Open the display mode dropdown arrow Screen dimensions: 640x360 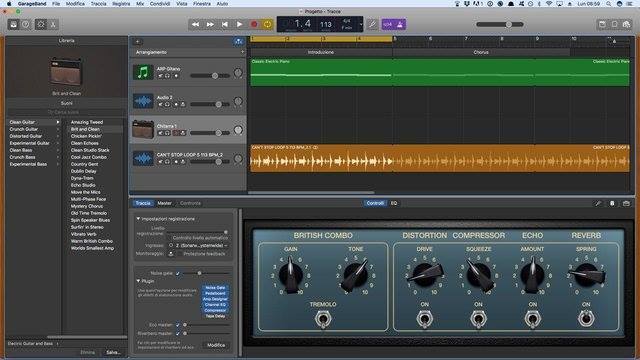point(361,24)
